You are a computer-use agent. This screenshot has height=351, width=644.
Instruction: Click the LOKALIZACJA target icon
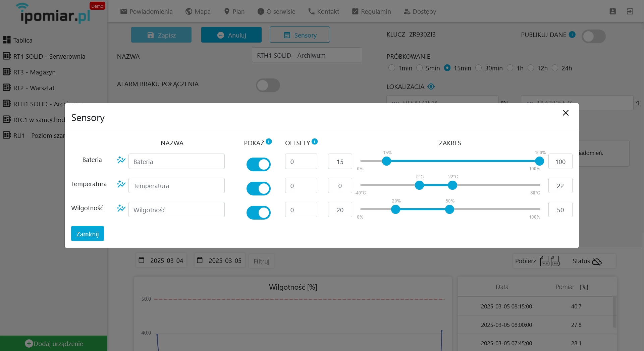[x=431, y=86]
